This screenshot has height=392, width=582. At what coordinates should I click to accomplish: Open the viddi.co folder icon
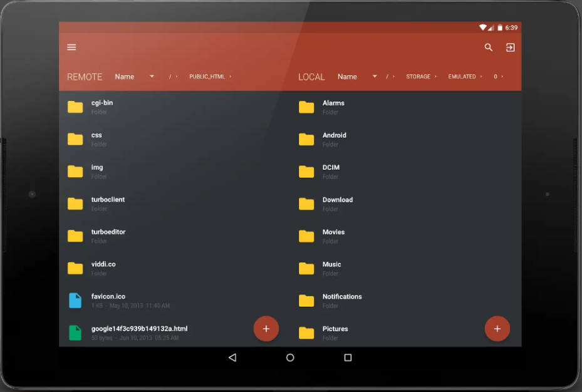[x=75, y=268]
